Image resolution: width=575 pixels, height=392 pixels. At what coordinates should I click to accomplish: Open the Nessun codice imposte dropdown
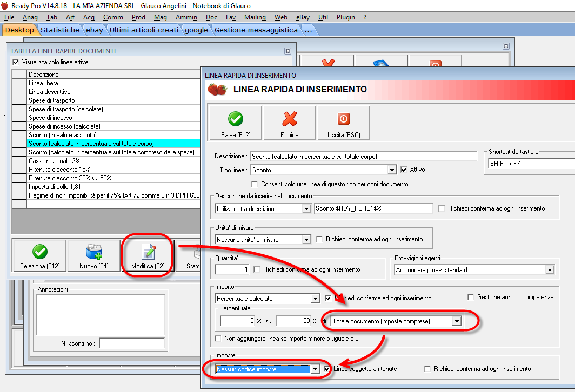(315, 369)
